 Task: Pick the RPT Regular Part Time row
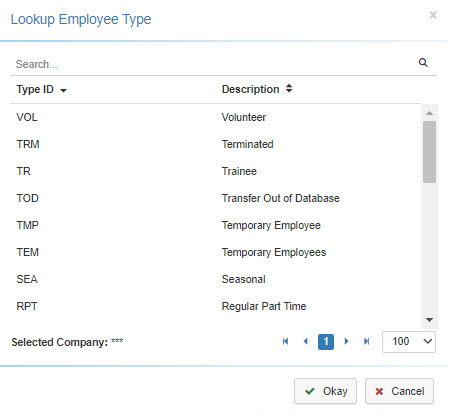pos(215,306)
